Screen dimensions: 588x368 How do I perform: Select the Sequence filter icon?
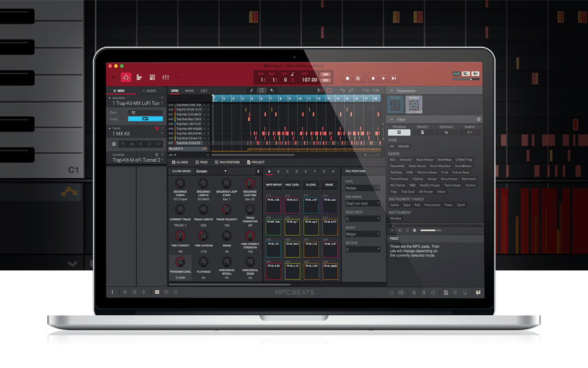pos(446,132)
